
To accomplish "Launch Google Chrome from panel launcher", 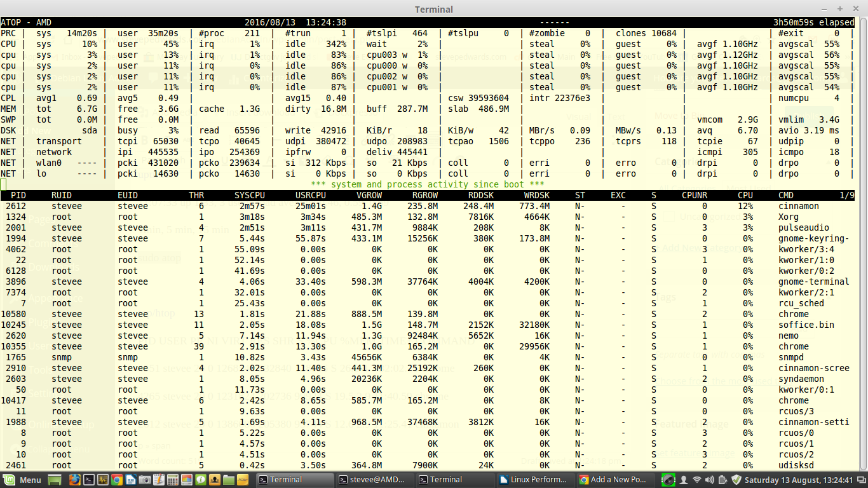I will pos(117,480).
